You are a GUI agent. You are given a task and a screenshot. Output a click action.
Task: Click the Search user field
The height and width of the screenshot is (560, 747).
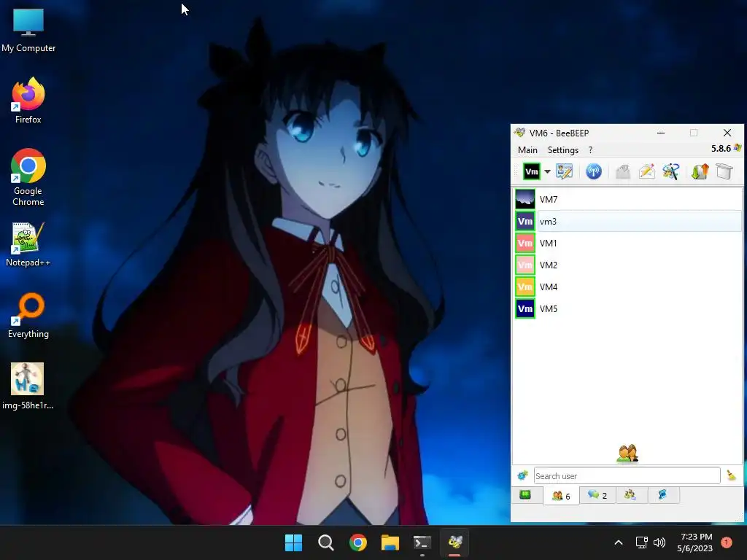click(627, 475)
